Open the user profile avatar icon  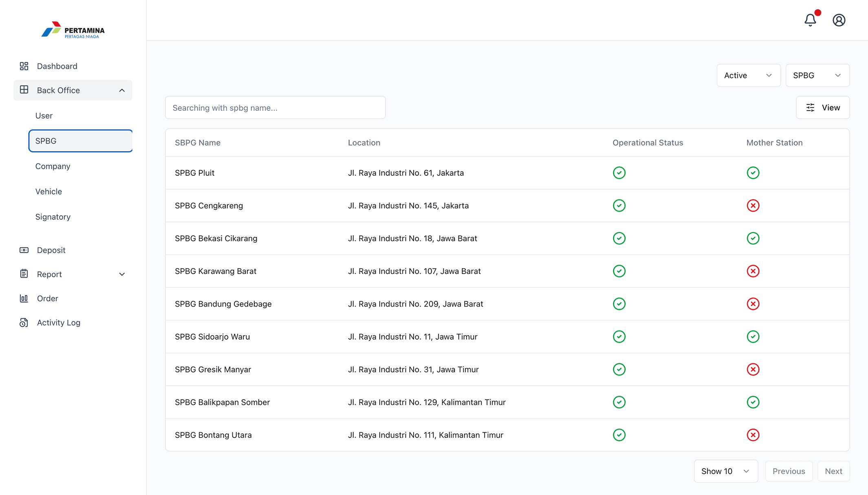839,20
